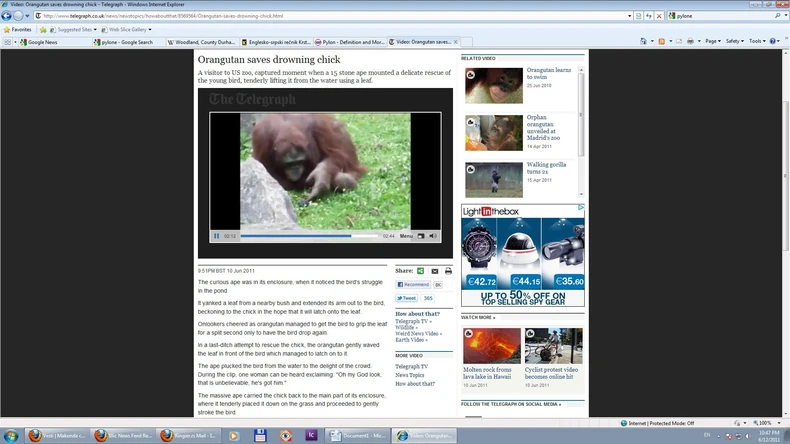Open the Favorites star panel
The width and height of the screenshot is (790, 444).
pyautogui.click(x=16, y=29)
